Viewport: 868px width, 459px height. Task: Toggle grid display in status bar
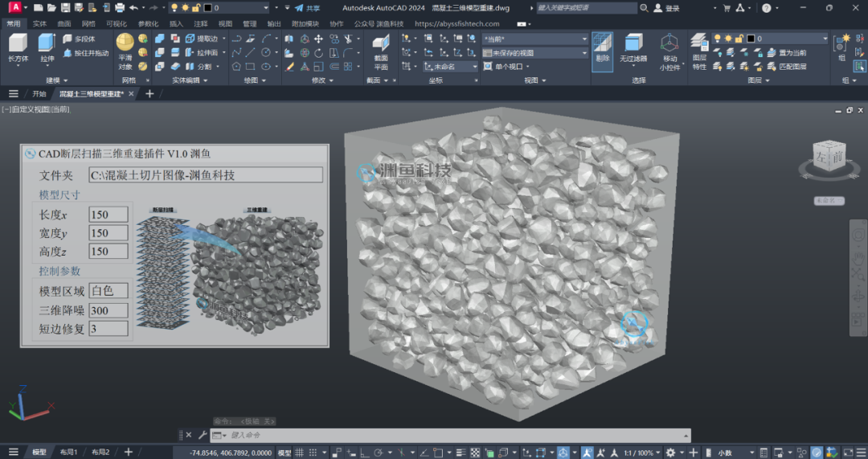pos(300,453)
